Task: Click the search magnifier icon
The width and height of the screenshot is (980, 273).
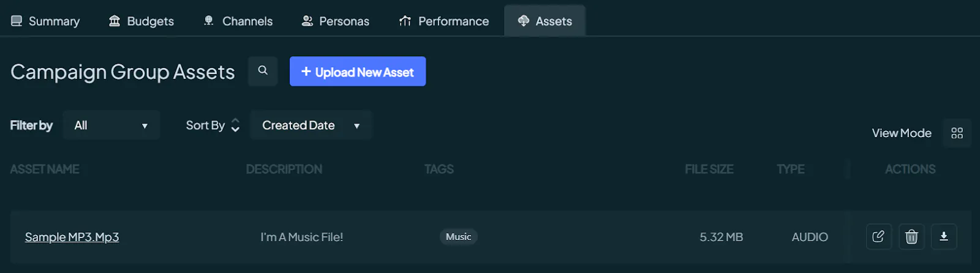Action: point(263,71)
